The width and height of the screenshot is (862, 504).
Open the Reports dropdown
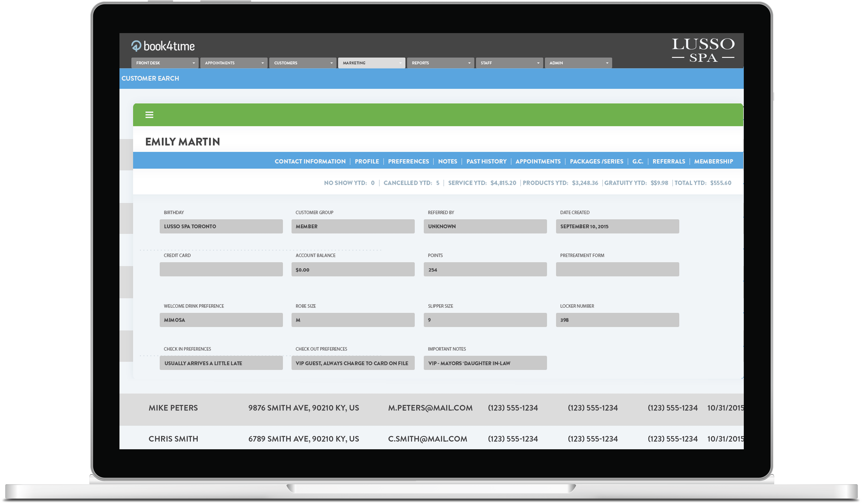[x=440, y=63]
